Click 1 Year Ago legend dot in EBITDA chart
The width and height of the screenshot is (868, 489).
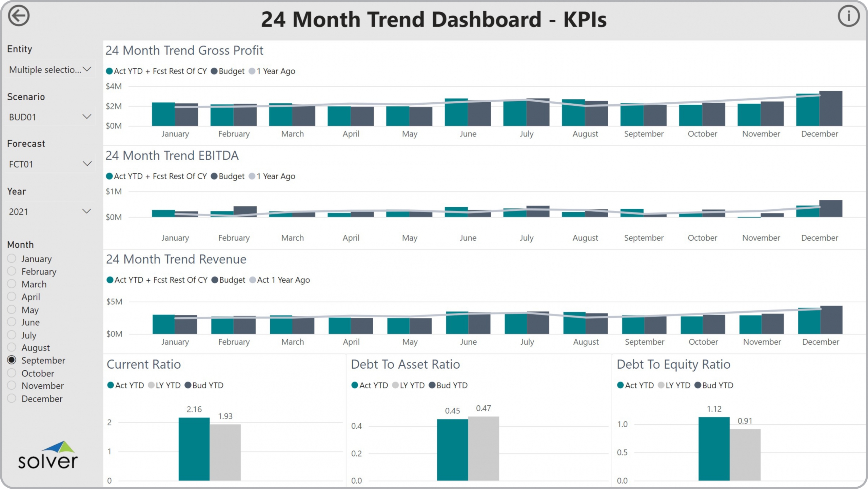click(x=252, y=176)
